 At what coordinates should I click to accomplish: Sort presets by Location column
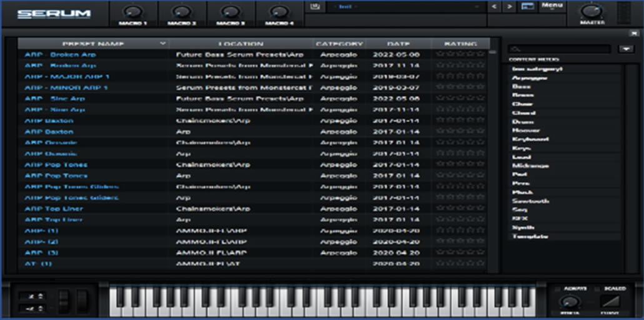(240, 44)
